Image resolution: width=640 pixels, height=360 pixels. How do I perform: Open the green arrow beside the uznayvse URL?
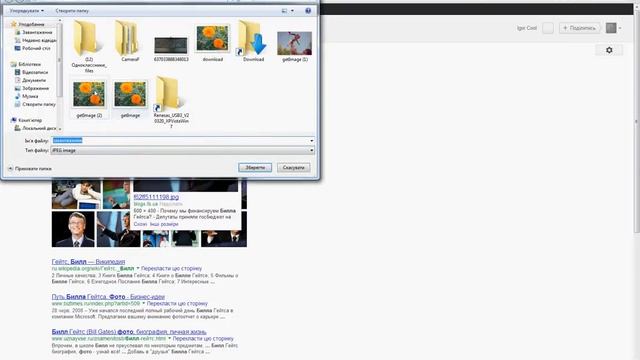pyautogui.click(x=169, y=339)
